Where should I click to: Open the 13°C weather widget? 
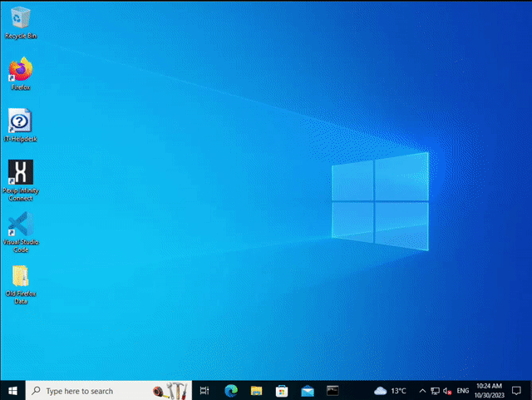click(391, 390)
